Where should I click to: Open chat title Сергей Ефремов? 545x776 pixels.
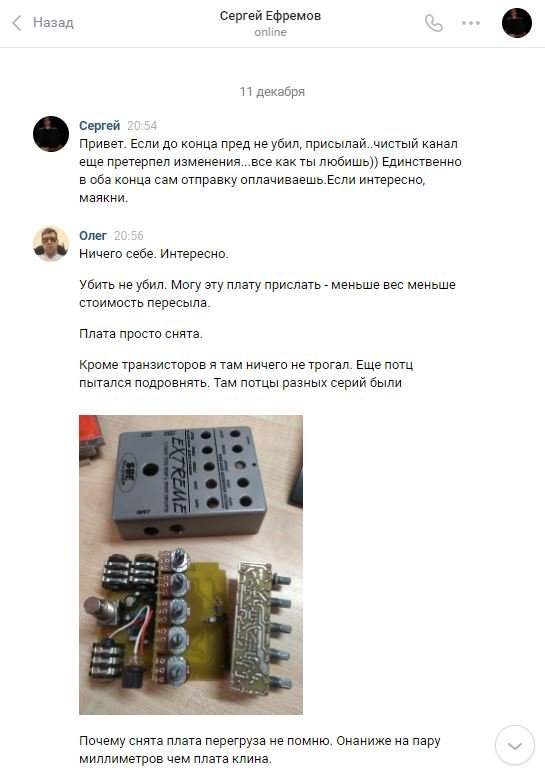click(270, 16)
